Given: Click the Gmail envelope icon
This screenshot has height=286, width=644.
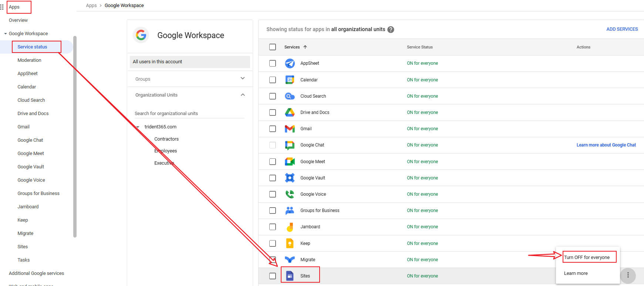Looking at the screenshot, I should point(290,129).
